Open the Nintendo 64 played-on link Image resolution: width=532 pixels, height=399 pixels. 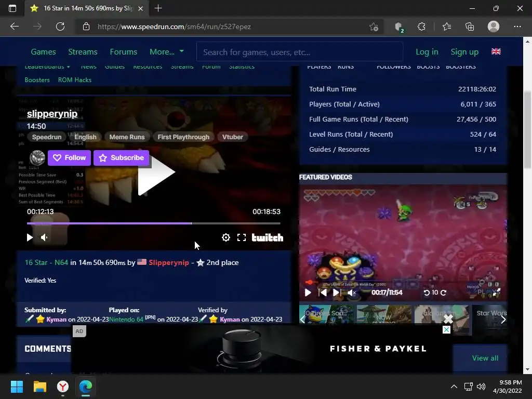[x=126, y=320]
